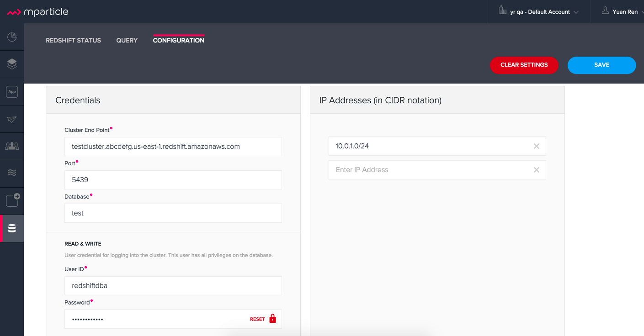644x336 pixels.
Task: Open the audience people icon in sidebar
Action: coord(12,146)
